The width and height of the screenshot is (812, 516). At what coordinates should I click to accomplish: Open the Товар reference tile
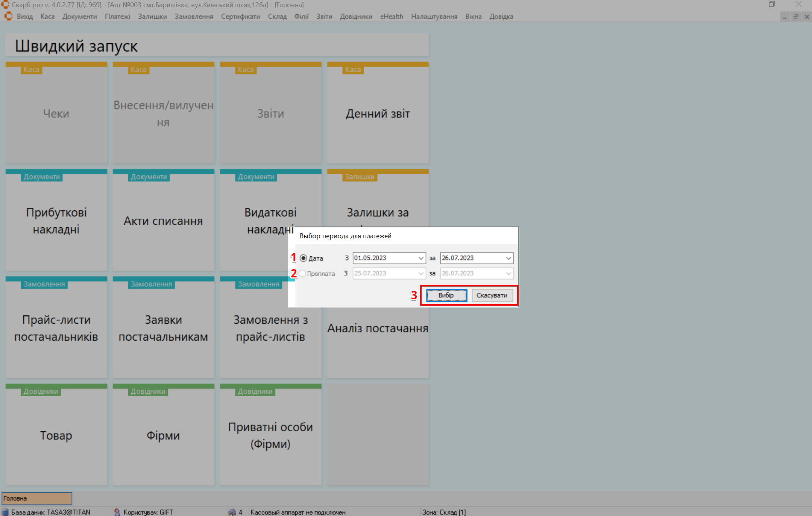(56, 435)
